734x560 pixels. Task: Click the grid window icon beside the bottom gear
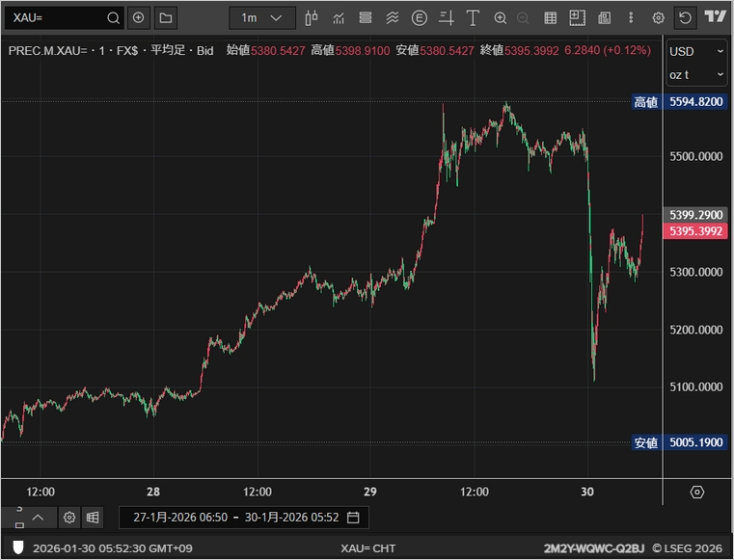pos(93,518)
